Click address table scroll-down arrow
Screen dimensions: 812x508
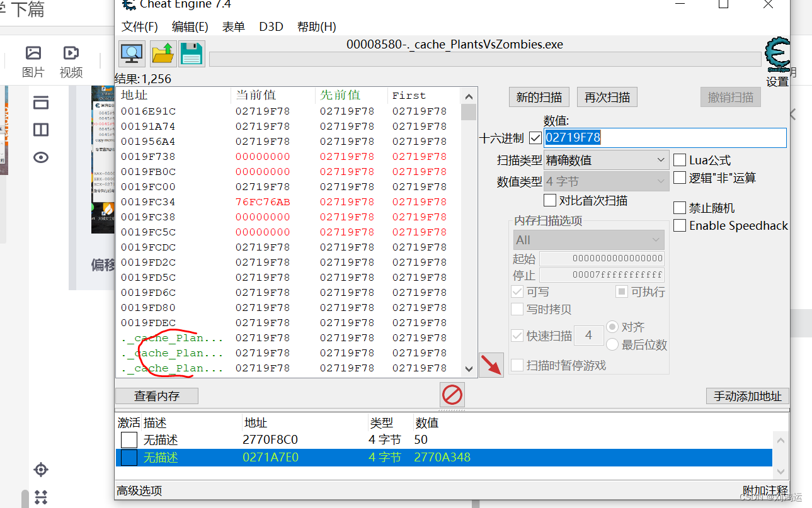pos(781,471)
